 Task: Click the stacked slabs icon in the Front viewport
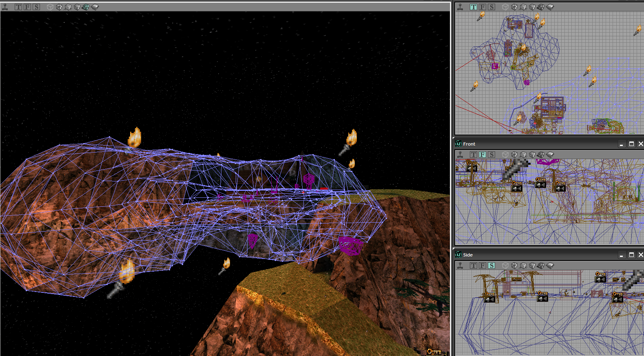pos(550,155)
